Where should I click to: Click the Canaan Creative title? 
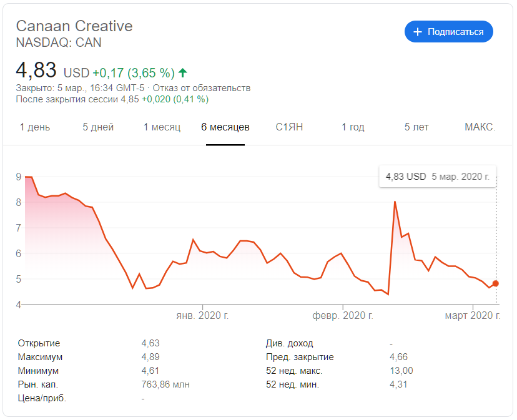(x=74, y=26)
